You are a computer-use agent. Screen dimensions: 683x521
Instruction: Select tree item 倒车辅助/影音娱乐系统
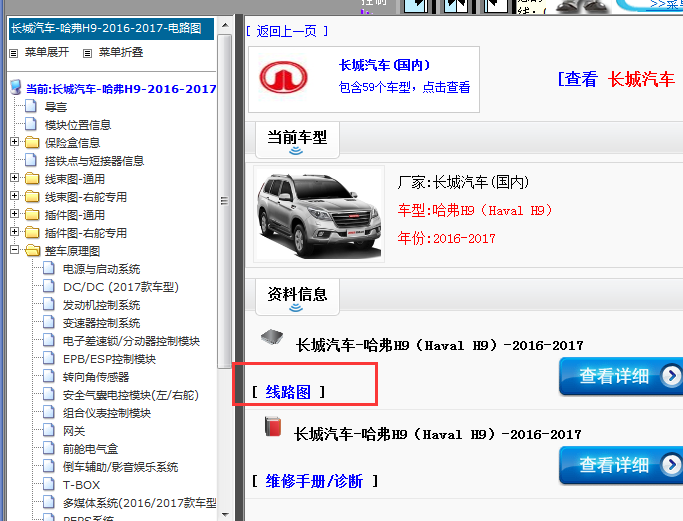pos(120,467)
